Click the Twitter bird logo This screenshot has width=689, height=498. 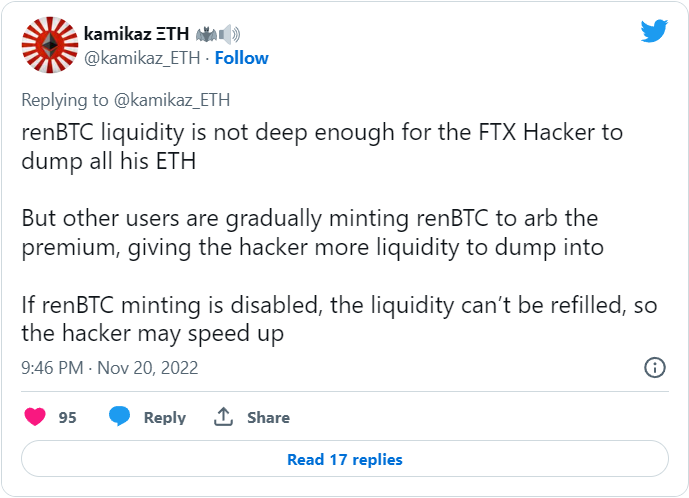[x=654, y=31]
